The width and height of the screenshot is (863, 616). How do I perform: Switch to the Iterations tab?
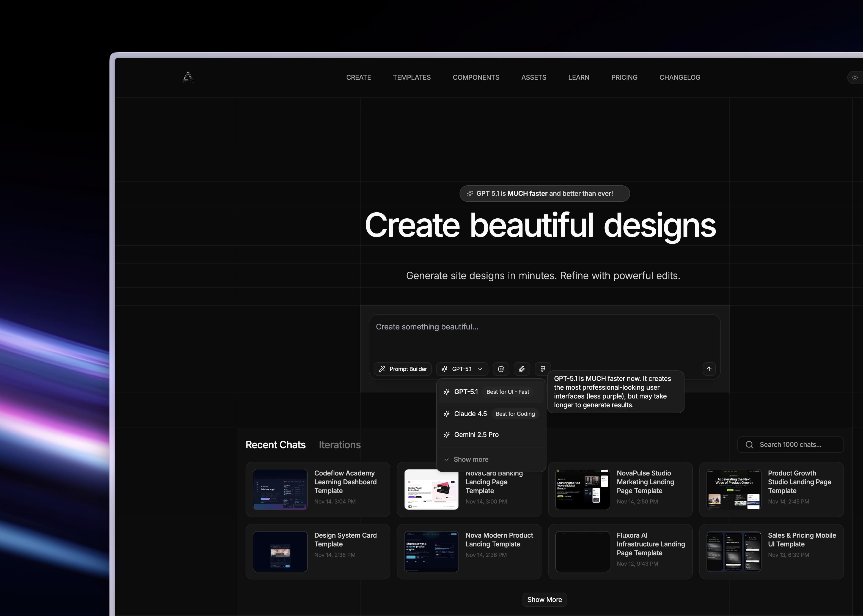[x=340, y=444]
